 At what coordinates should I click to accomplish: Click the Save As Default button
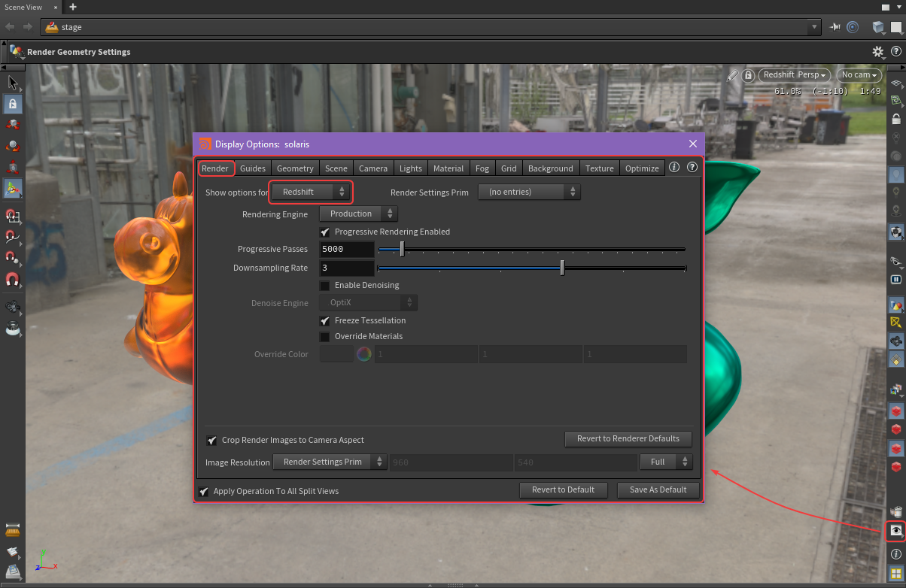click(658, 490)
